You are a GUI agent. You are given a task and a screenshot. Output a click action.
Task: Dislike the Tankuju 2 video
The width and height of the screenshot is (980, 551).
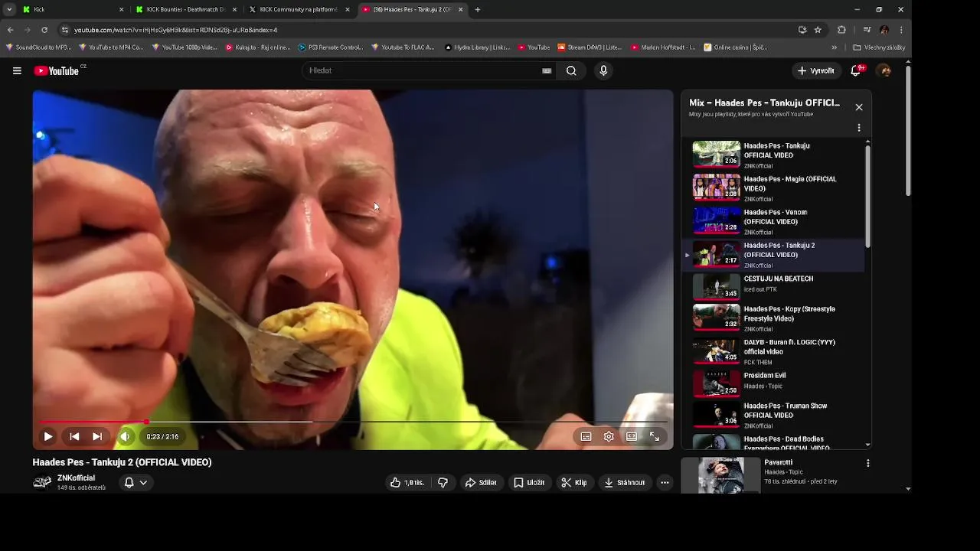coord(443,482)
